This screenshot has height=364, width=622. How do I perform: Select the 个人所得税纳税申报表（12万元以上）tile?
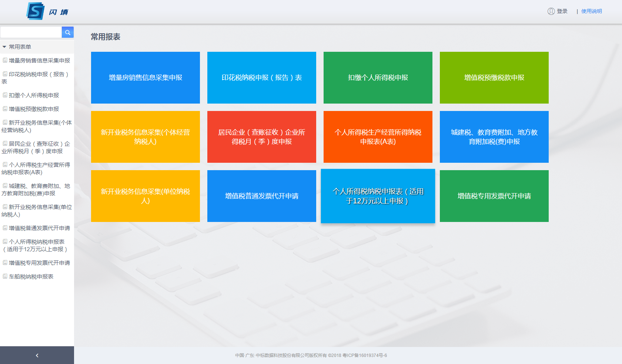tap(378, 196)
